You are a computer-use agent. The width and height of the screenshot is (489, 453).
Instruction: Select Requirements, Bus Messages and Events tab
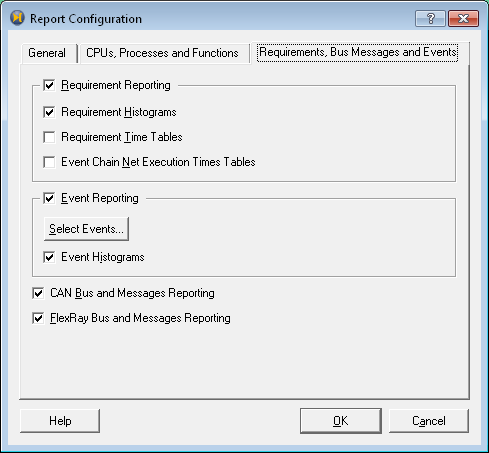(x=358, y=52)
